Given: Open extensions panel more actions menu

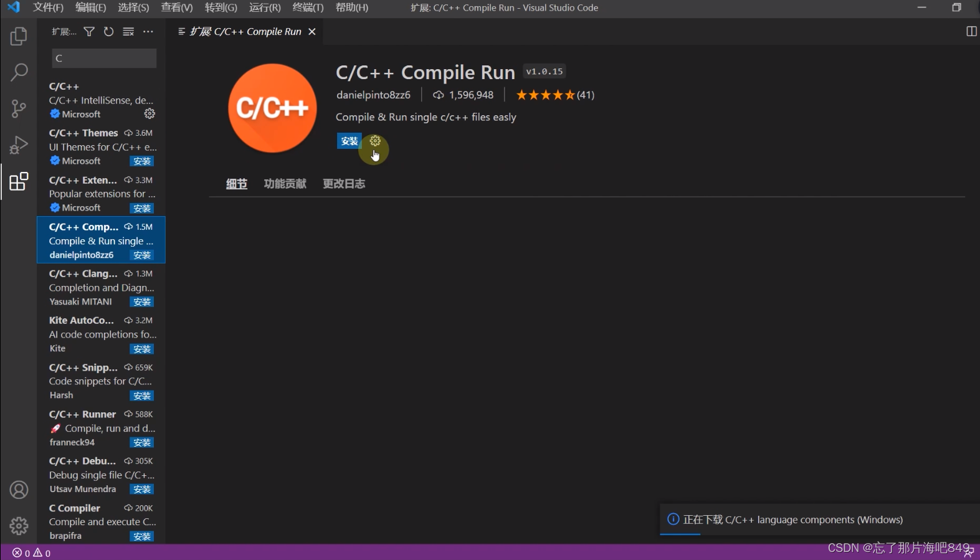Looking at the screenshot, I should pos(148,32).
